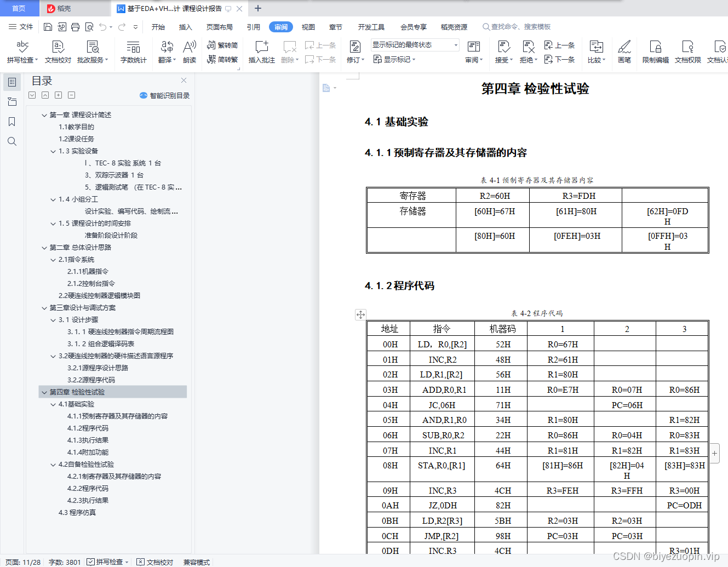The image size is (728, 567).
Task: Add a new document tab
Action: (x=258, y=8)
